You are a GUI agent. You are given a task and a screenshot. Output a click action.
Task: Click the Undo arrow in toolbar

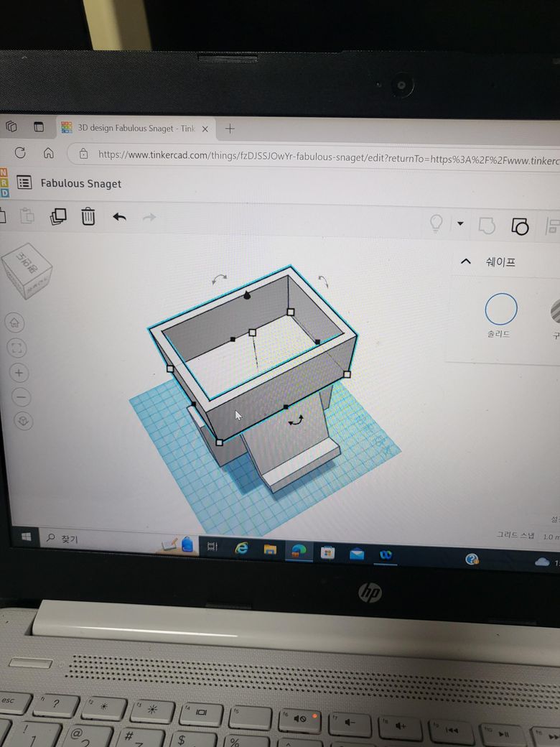(119, 217)
